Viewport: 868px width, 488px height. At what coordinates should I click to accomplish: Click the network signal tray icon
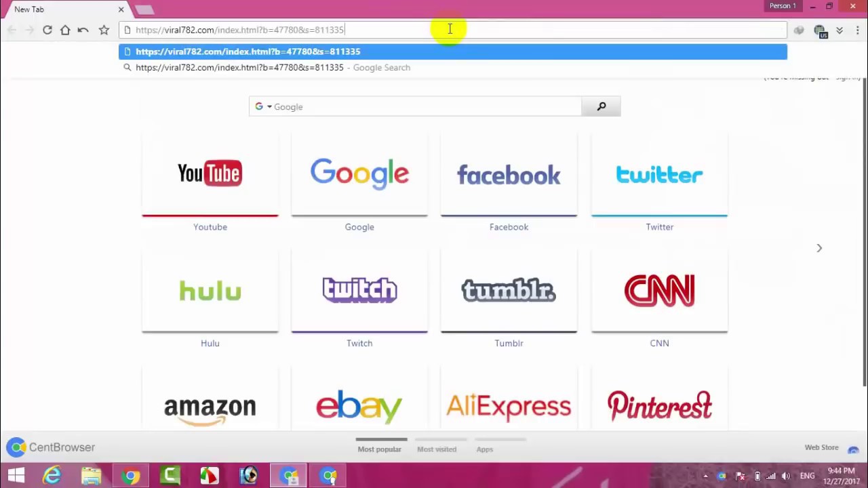[x=772, y=476]
